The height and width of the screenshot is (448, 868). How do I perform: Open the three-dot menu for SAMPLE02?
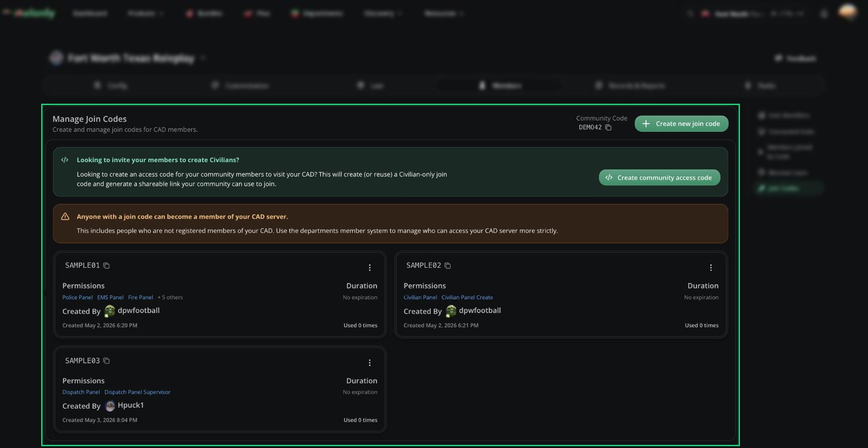pos(711,268)
